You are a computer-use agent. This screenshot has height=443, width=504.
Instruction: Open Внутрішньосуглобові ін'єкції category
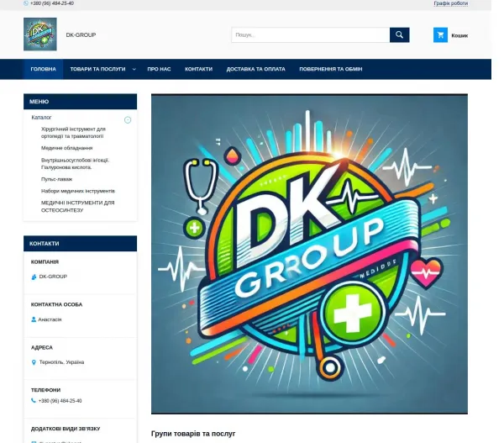coord(76,163)
